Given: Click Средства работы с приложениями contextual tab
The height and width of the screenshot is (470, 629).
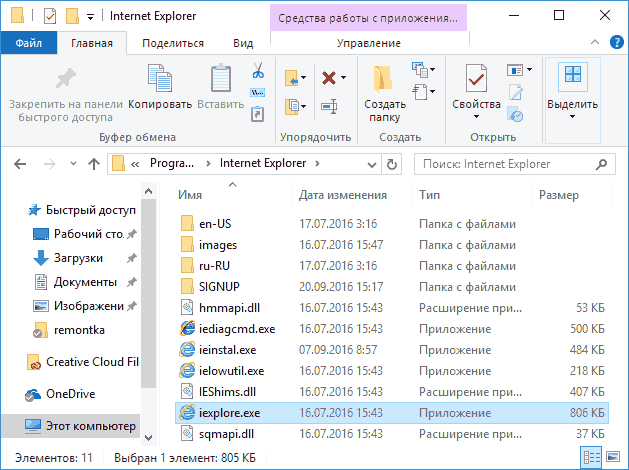Looking at the screenshot, I should [x=368, y=18].
